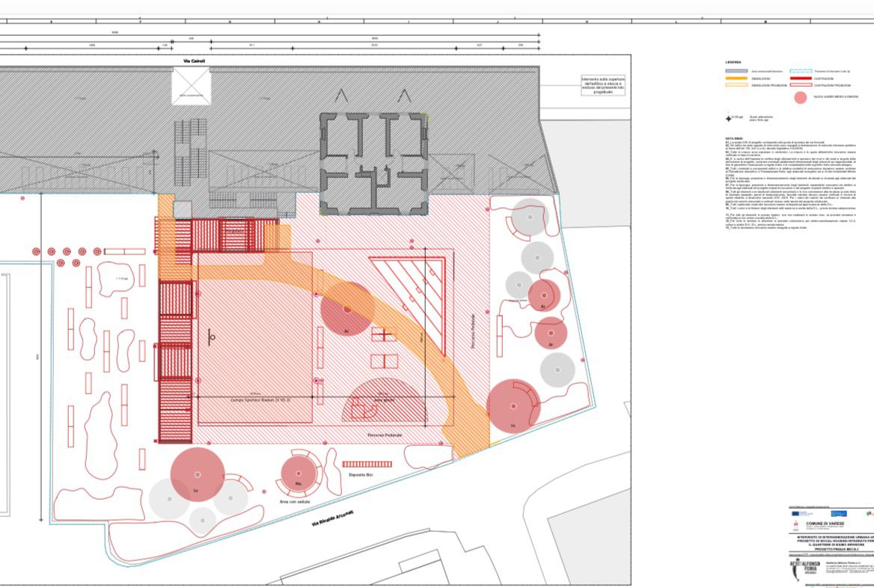Click the Comune di Varese crest emblem

(796, 524)
